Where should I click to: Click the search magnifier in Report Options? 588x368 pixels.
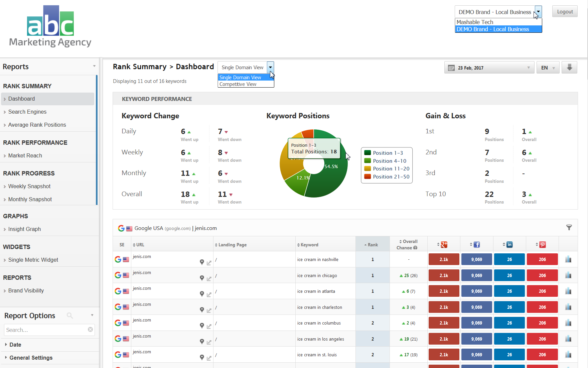(69, 316)
